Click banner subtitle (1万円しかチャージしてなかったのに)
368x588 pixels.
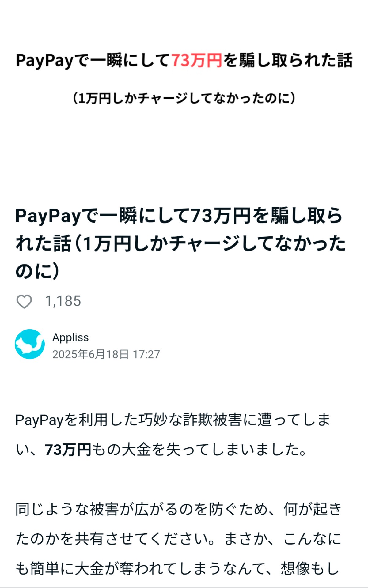pos(184,98)
